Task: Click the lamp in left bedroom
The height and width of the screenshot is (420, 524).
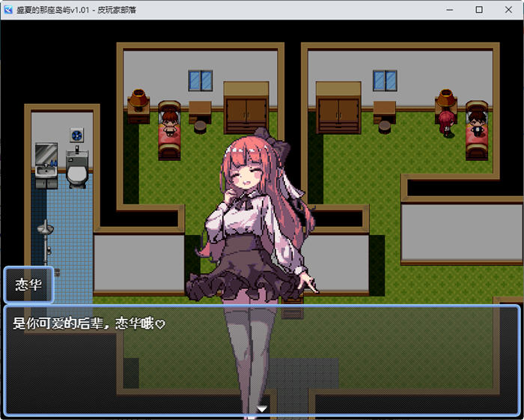Action: [x=138, y=100]
